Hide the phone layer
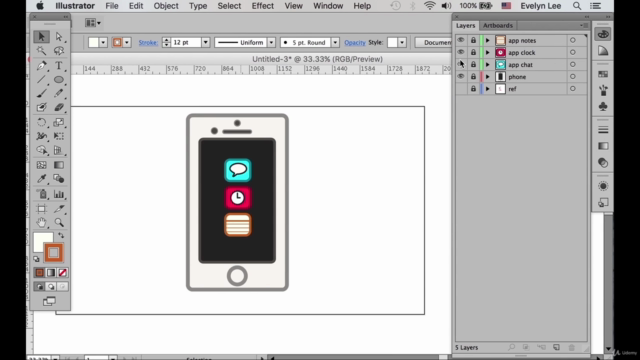640x360 pixels. (x=461, y=76)
